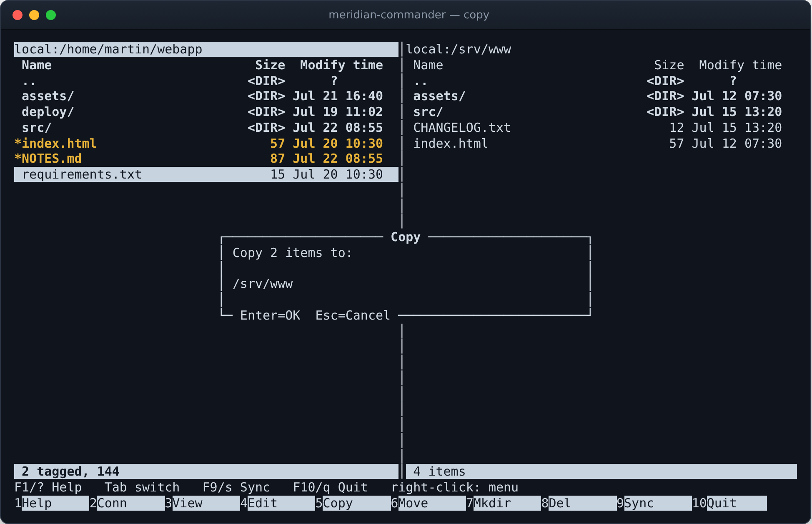Click the 'right-click: menu' hint text

(x=455, y=487)
